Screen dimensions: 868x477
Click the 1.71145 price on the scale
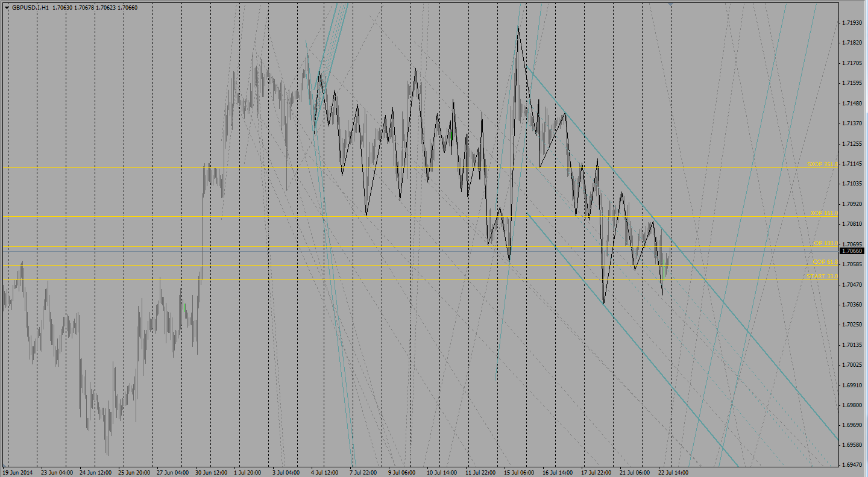852,164
